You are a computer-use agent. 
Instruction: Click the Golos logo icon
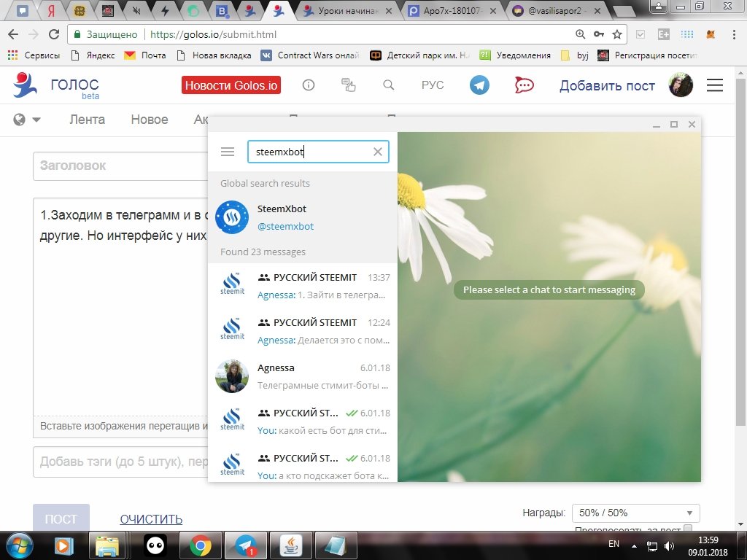[26, 85]
